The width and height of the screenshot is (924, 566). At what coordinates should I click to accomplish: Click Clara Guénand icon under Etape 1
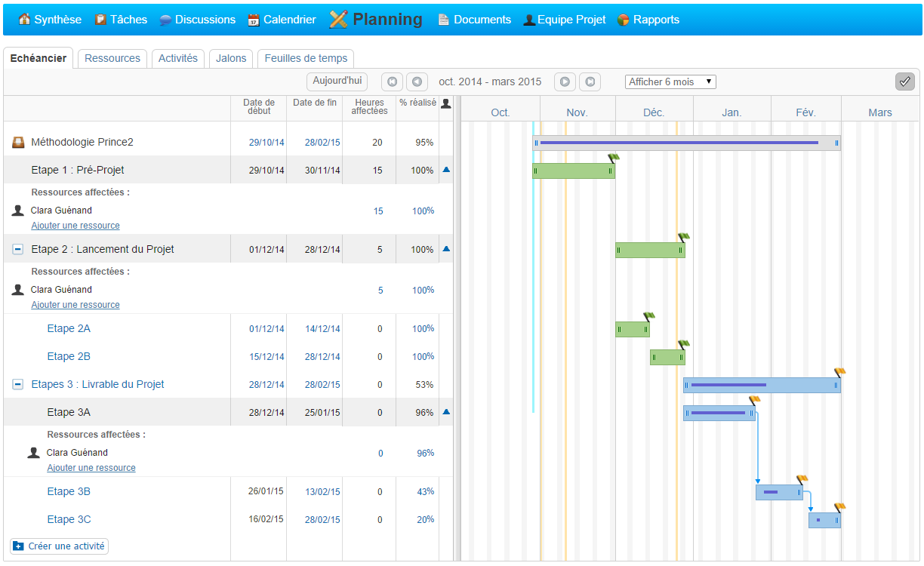[18, 211]
